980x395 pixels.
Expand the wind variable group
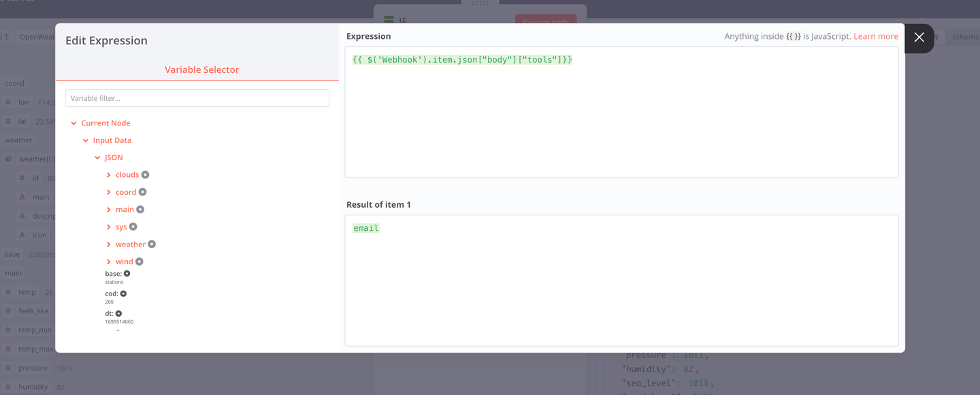(109, 262)
